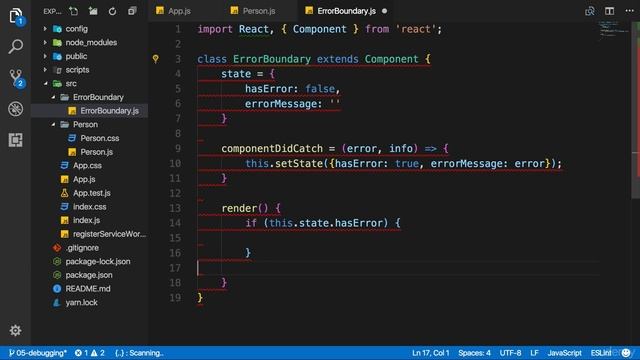Open the Extensions view

[16, 140]
